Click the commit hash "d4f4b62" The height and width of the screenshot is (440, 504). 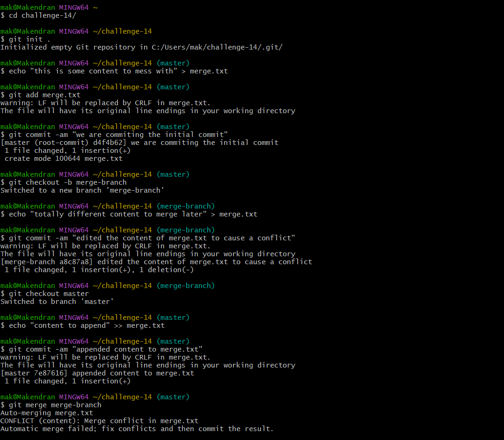click(108, 143)
